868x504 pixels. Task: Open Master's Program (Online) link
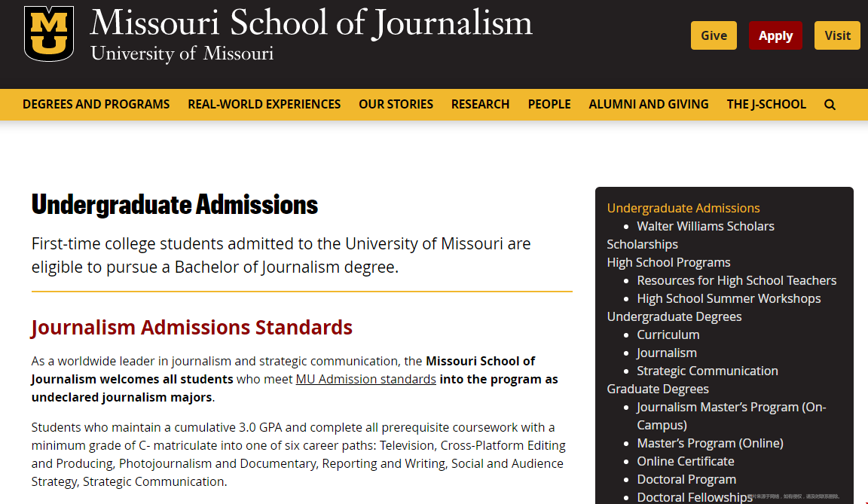[x=710, y=443]
